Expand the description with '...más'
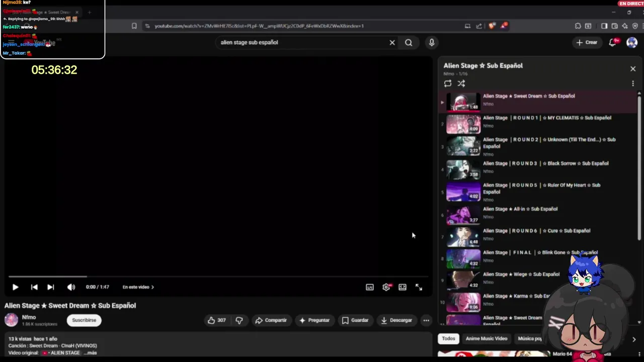 click(92, 353)
